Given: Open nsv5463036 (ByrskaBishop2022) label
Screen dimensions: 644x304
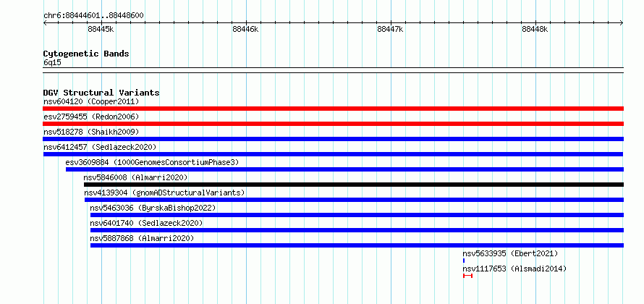Looking at the screenshot, I should tap(153, 208).
